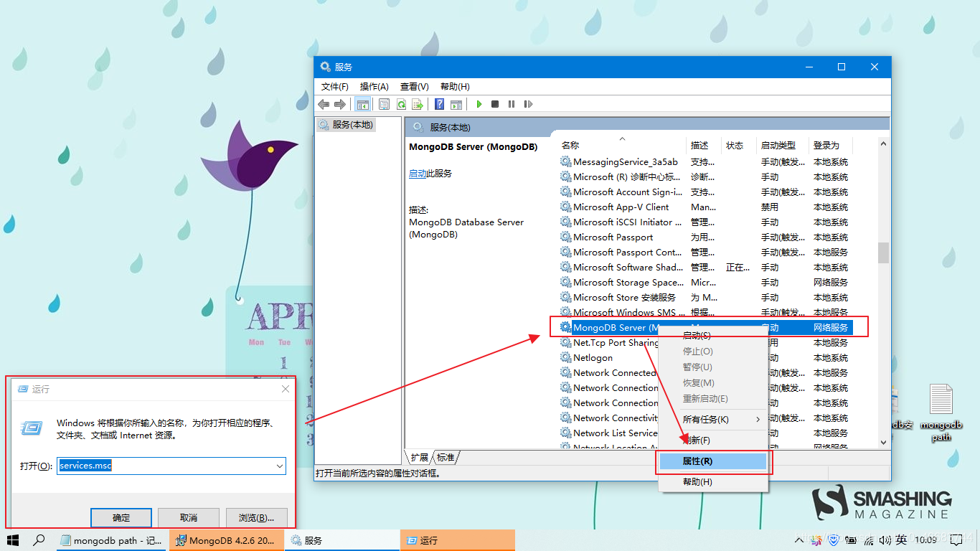The width and height of the screenshot is (980, 551).
Task: Select the Microsoft Software Shad... row
Action: point(705,268)
